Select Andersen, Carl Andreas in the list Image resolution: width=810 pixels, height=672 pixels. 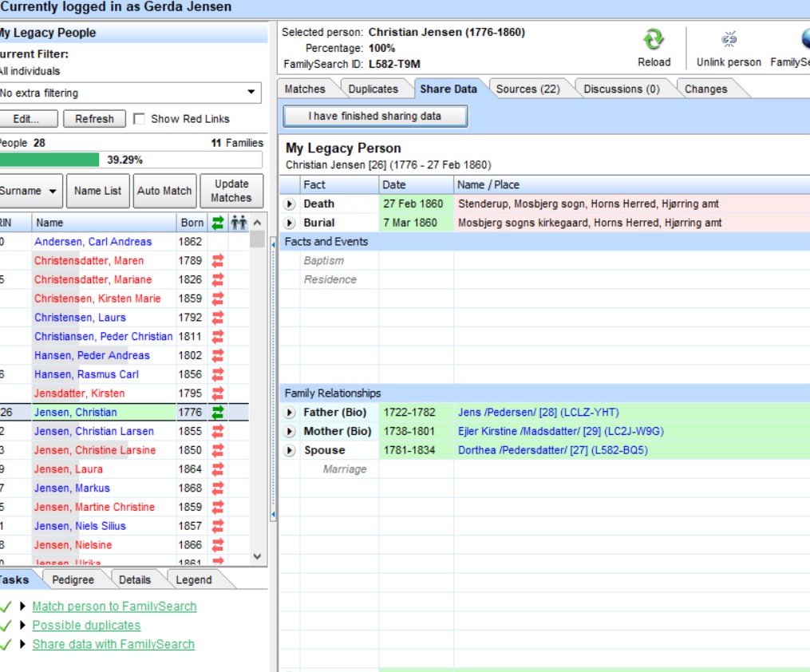[x=93, y=242]
